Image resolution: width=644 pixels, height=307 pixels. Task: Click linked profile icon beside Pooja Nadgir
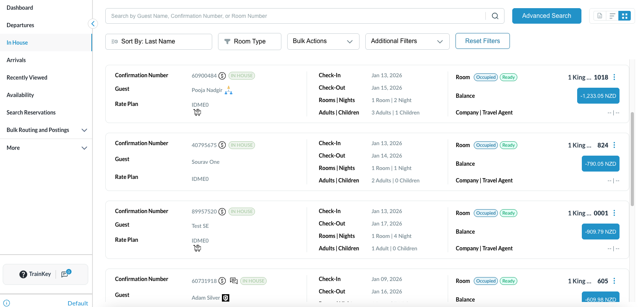click(229, 90)
